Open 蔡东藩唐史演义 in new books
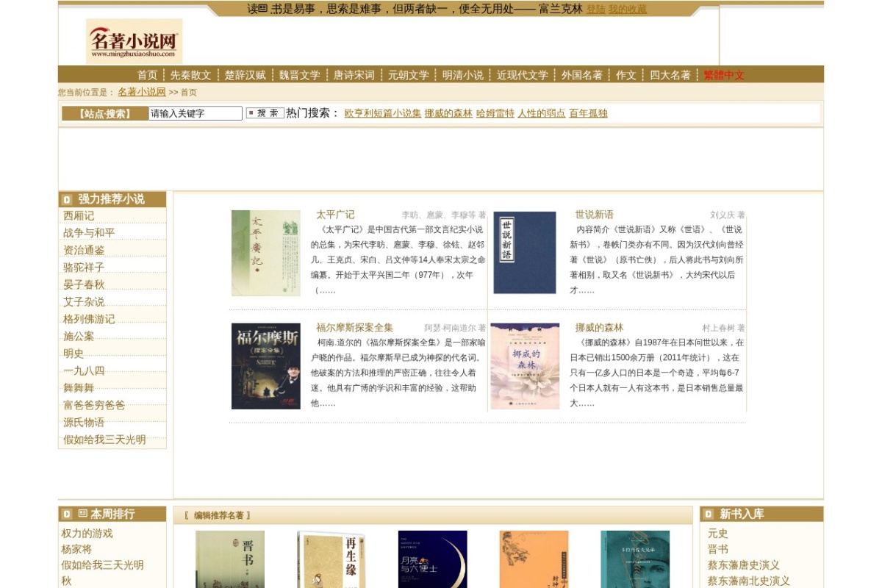Screen dimensions: 882x588 point(744,565)
